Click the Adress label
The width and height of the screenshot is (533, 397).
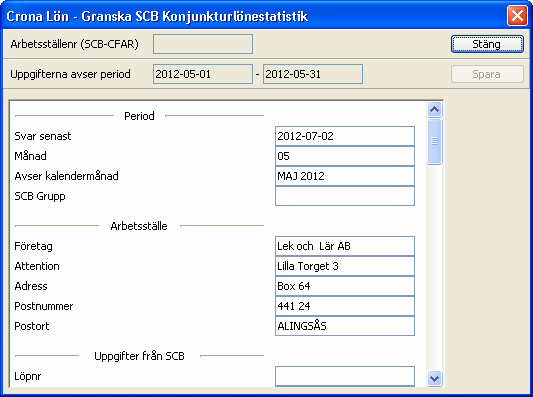click(31, 286)
